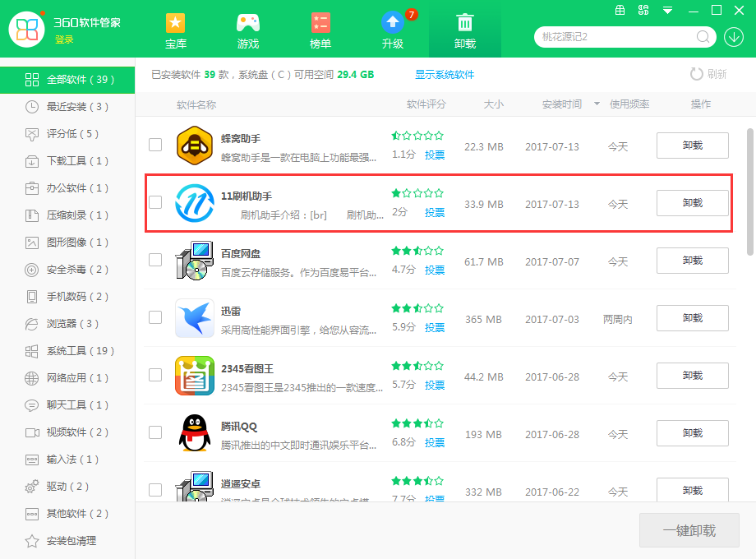Click the search magnifier icon
Image resolution: width=756 pixels, height=559 pixels.
tap(703, 37)
